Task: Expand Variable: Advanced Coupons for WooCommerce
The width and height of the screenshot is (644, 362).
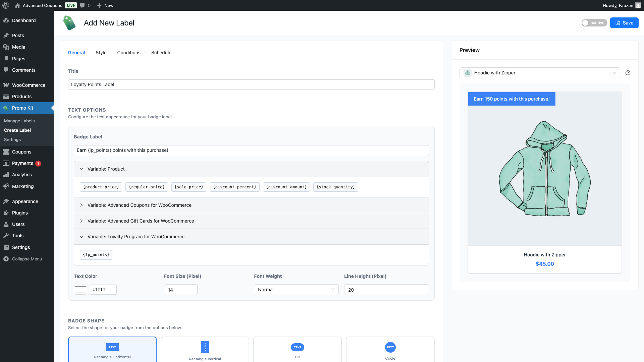Action: point(139,205)
